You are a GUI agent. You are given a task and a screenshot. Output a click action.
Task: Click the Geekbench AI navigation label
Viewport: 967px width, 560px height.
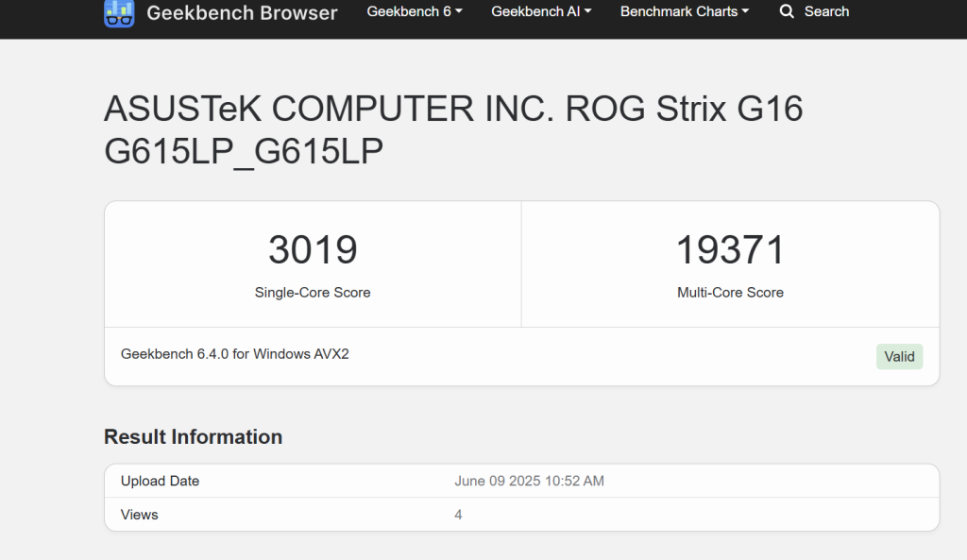534,11
